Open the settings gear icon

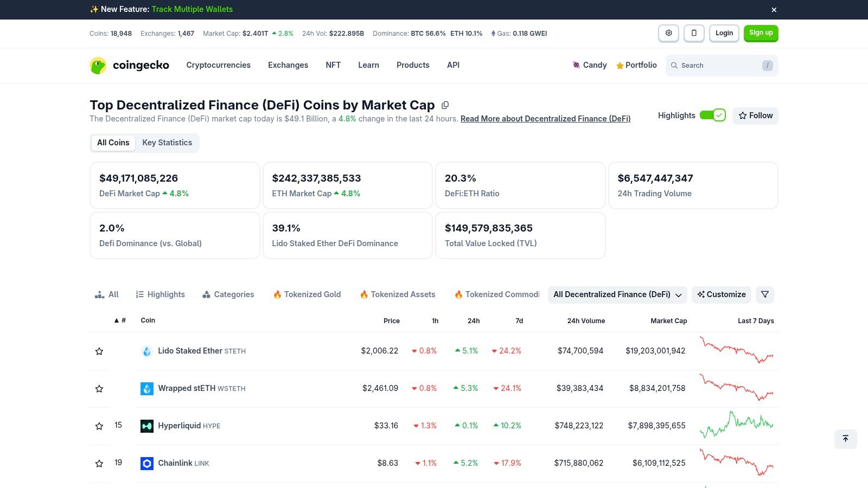tap(668, 33)
